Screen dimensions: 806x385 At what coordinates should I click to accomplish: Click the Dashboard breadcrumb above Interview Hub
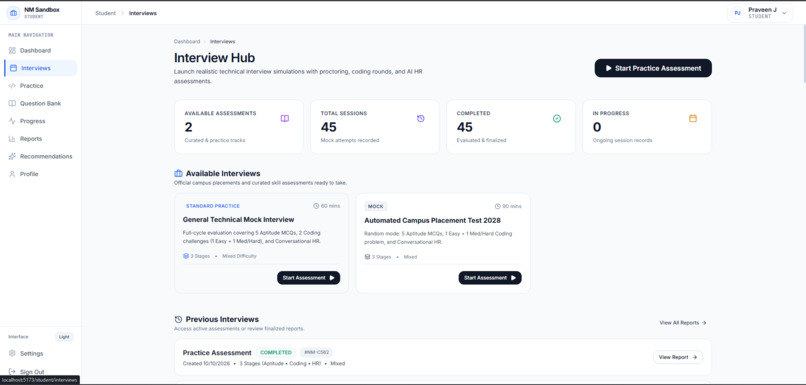pos(187,41)
